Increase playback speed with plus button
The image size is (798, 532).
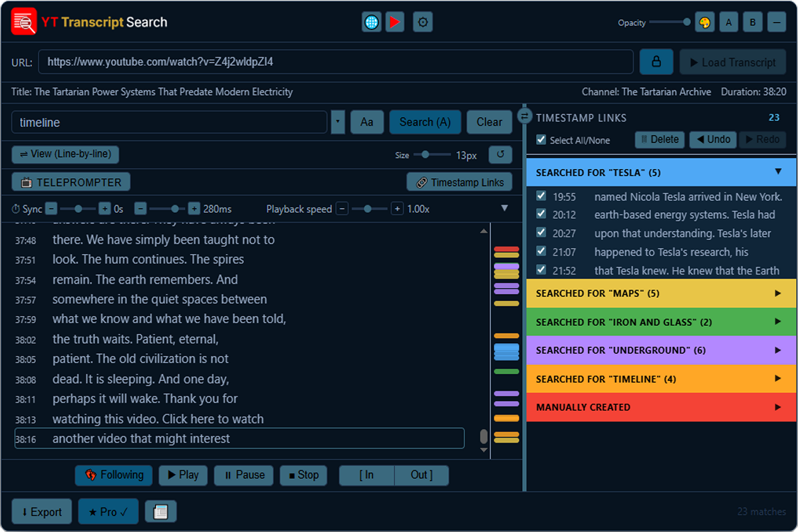397,209
